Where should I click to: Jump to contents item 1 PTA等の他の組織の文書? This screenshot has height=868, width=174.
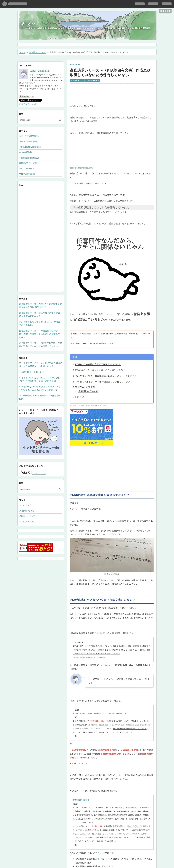tap(97, 364)
